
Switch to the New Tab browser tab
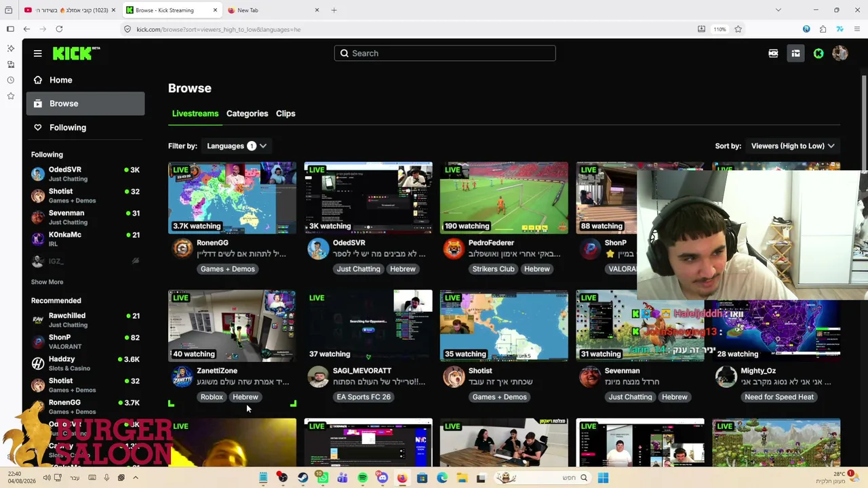point(273,10)
